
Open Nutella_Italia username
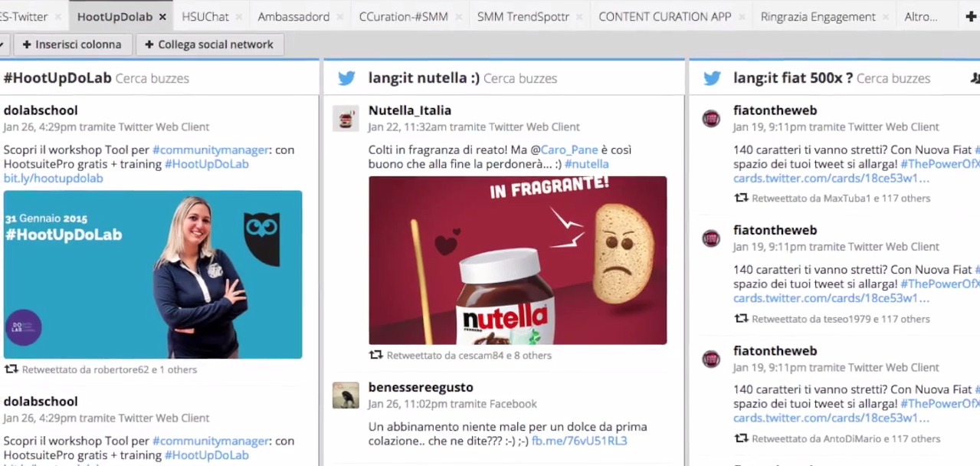(410, 110)
